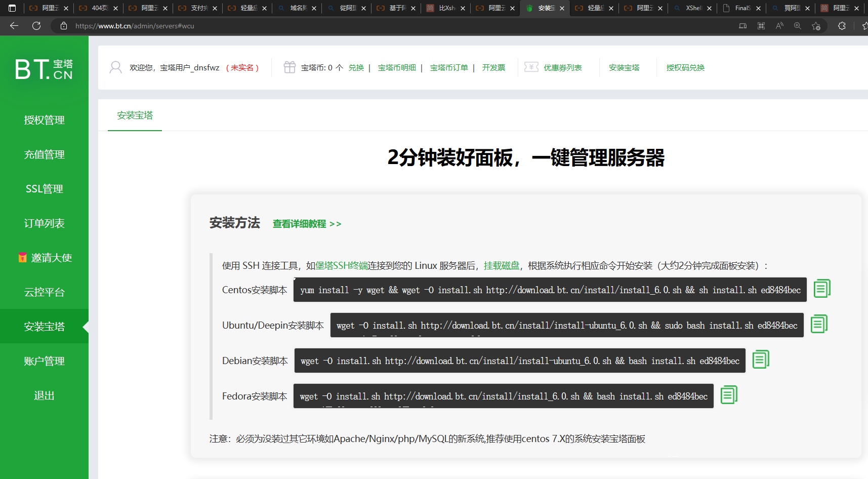Close the 支付宝 tab
Viewport: 868px width, 479px height.
point(215,8)
